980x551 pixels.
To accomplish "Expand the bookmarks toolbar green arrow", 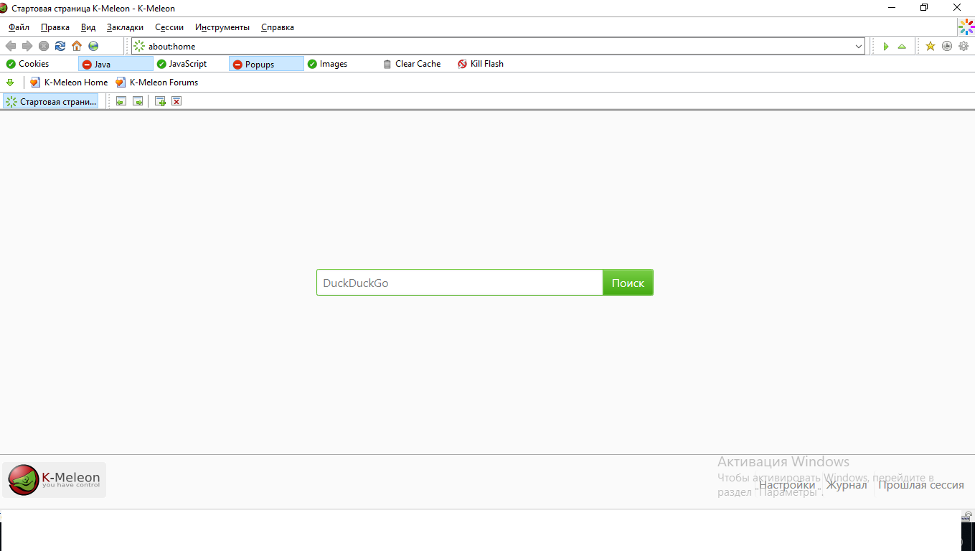I will click(10, 83).
